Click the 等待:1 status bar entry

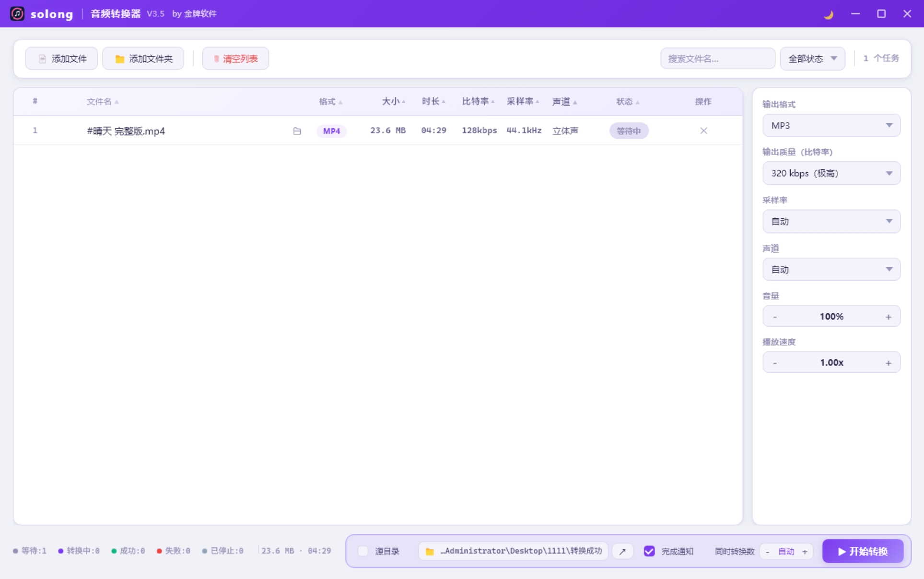30,551
